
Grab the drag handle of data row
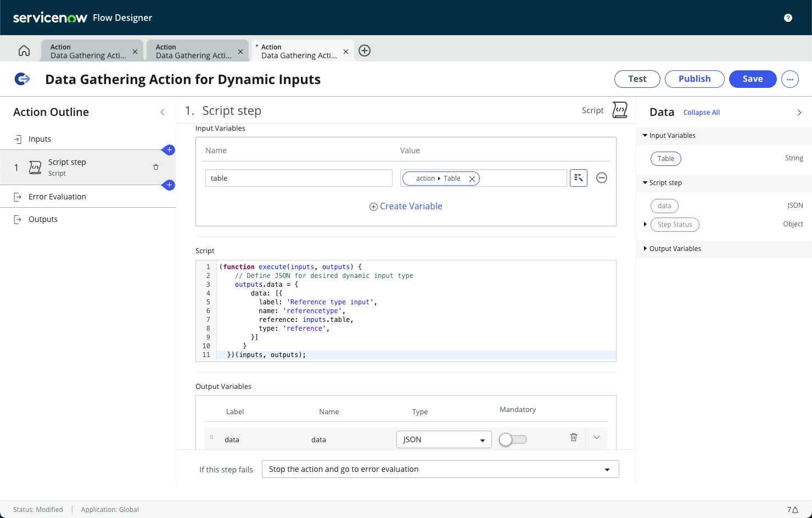(211, 438)
